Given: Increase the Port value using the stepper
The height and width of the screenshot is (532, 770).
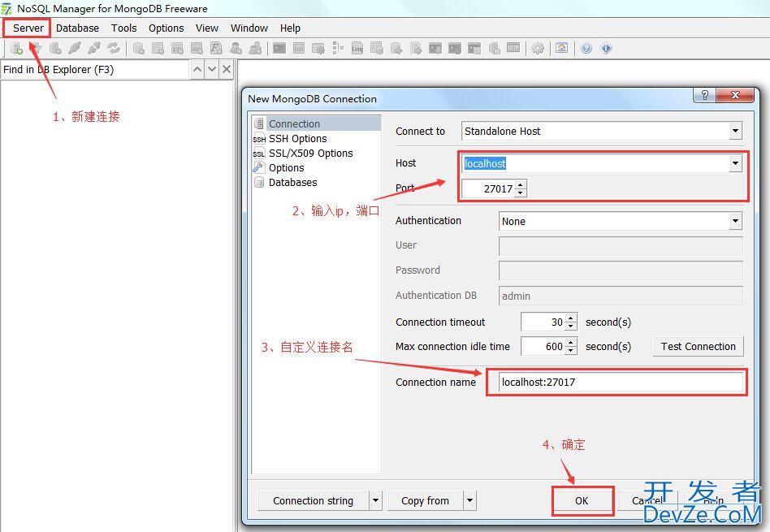Looking at the screenshot, I should tap(521, 184).
